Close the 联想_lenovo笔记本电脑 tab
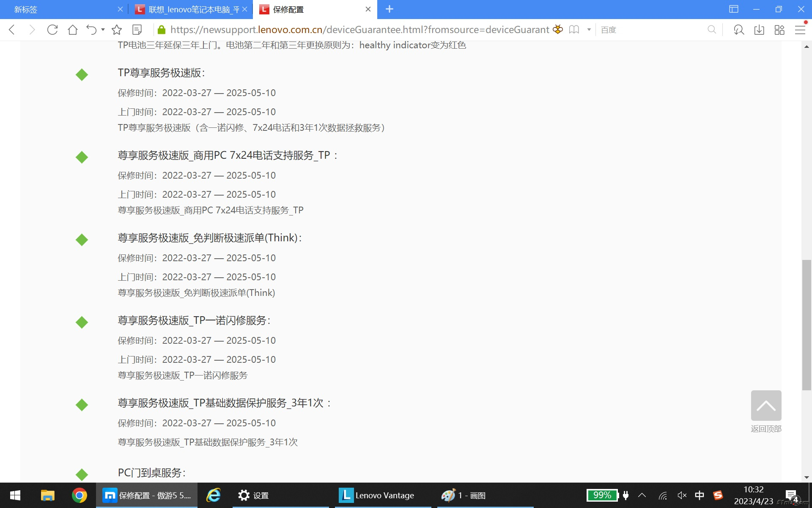This screenshot has width=812, height=508. pos(244,9)
